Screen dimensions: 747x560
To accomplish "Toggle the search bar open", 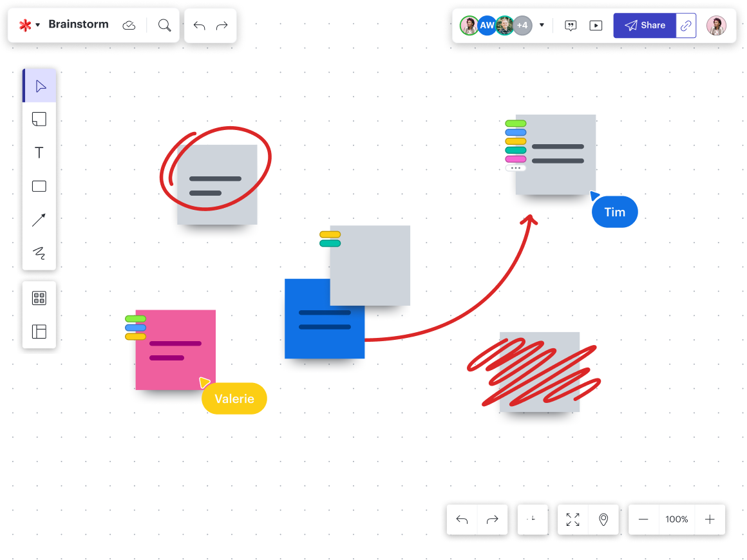I will [164, 24].
